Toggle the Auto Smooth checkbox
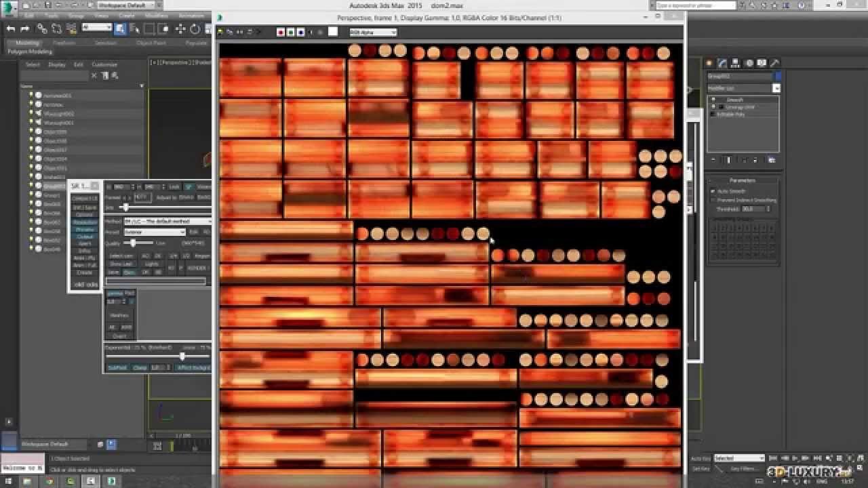The height and width of the screenshot is (488, 868). 713,192
